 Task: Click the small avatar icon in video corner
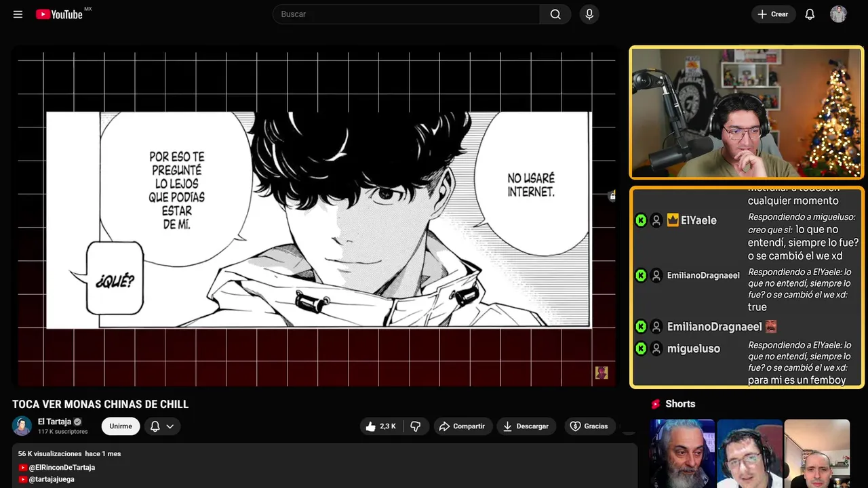click(x=601, y=373)
